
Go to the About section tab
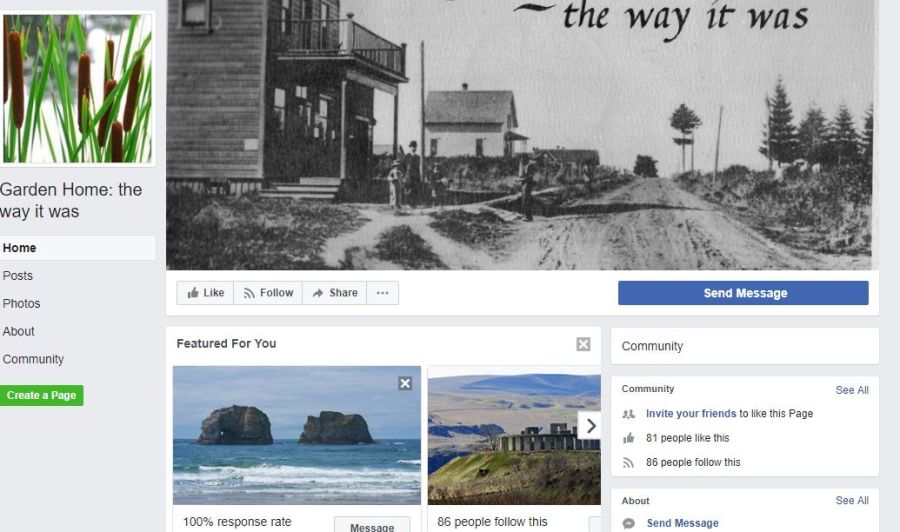18,331
